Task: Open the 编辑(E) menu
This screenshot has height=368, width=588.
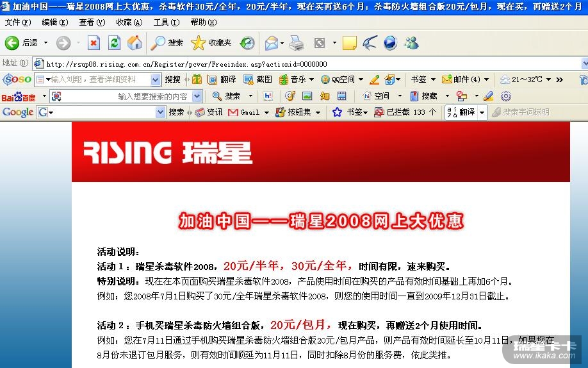Action: click(54, 22)
